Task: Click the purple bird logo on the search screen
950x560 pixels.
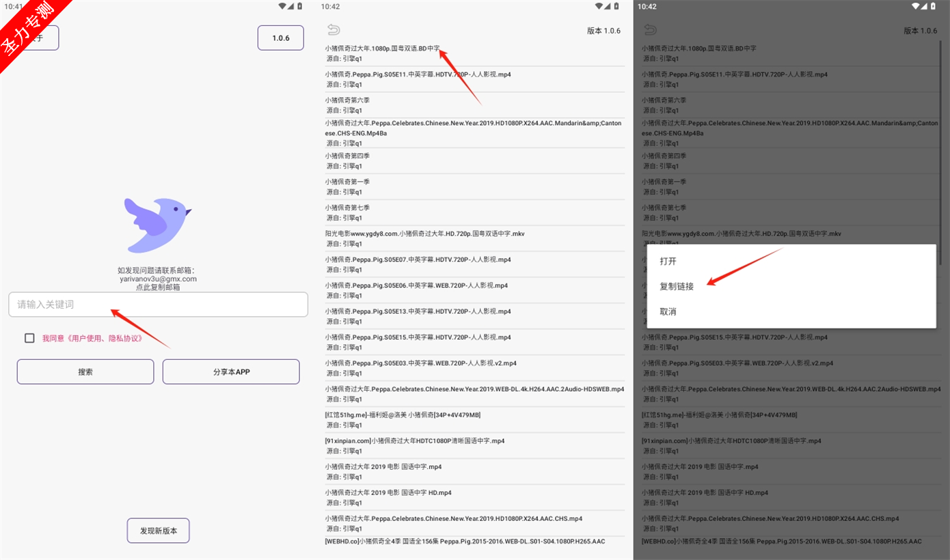Action: point(158,225)
